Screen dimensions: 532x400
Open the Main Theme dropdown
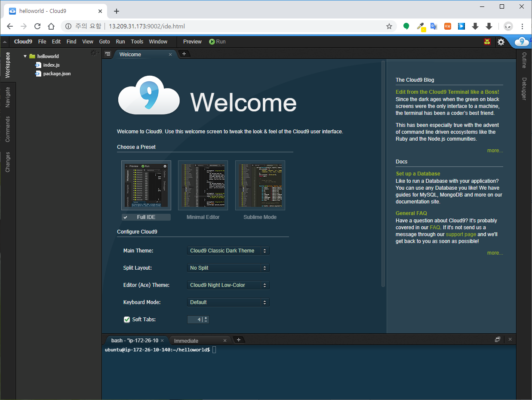click(x=228, y=251)
